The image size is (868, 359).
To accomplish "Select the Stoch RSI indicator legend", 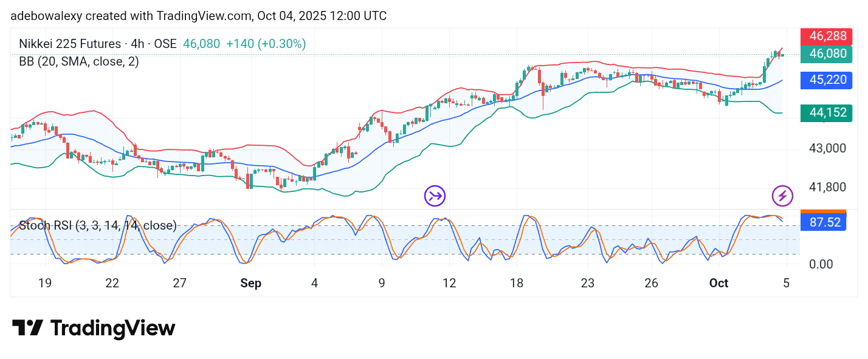I will (x=98, y=225).
